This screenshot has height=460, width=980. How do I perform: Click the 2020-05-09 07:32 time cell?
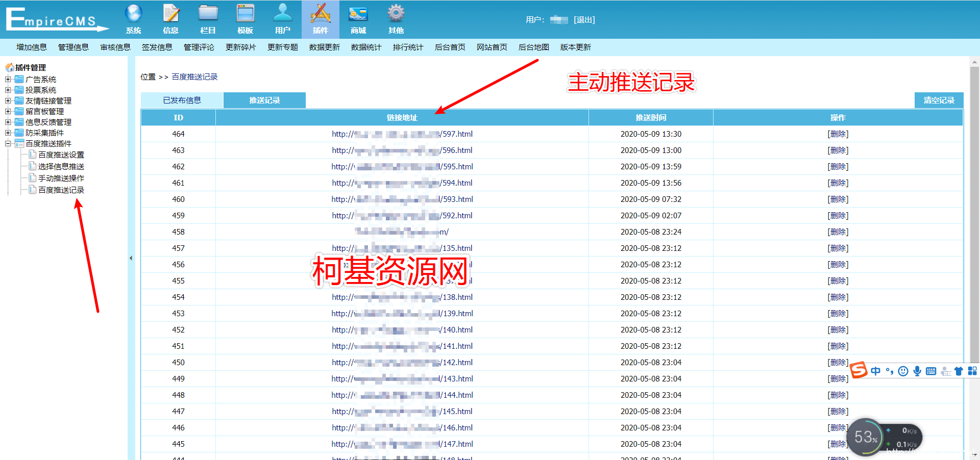(651, 199)
